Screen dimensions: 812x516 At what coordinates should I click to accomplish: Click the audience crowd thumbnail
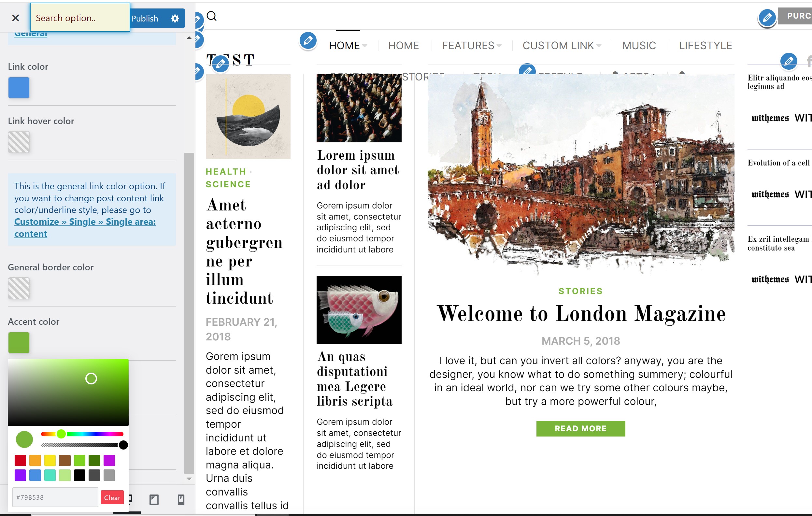pos(359,108)
